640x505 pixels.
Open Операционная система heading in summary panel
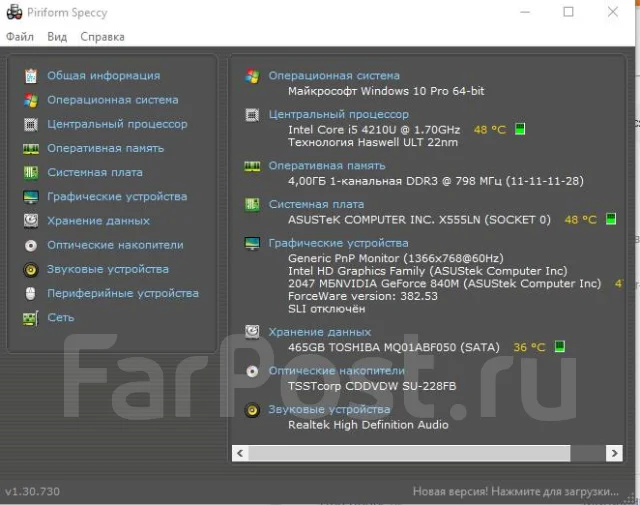(x=334, y=76)
